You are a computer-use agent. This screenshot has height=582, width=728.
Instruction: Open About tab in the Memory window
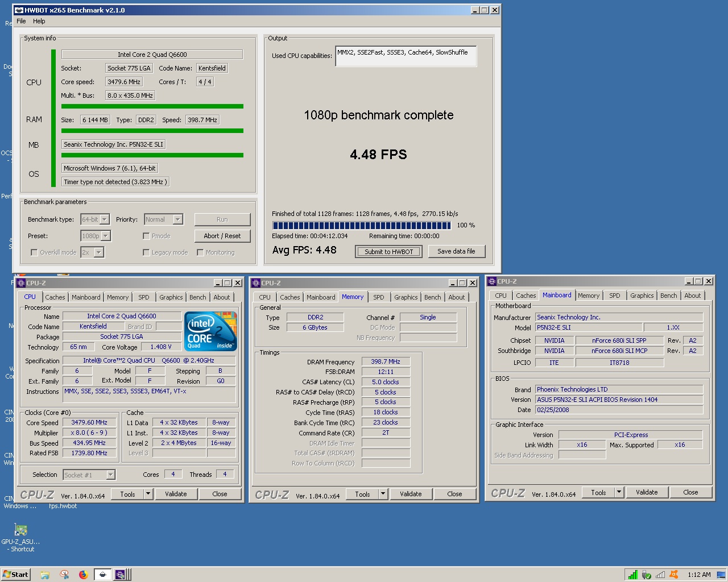coord(457,297)
